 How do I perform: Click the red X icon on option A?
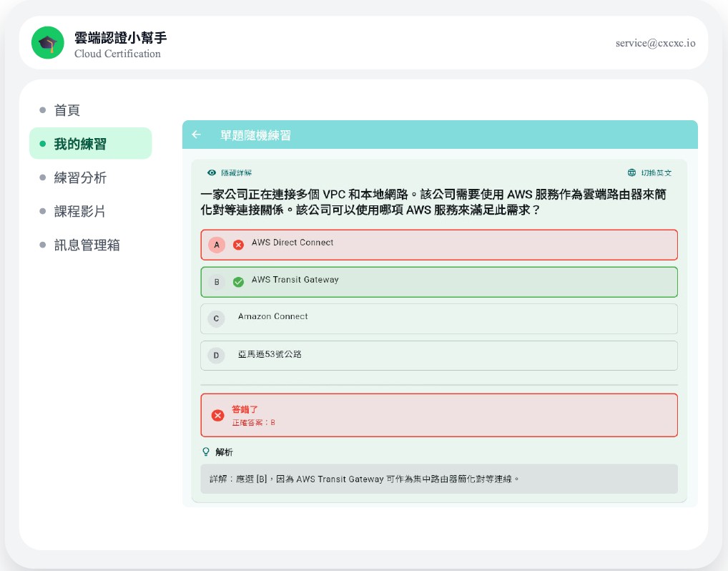coord(239,245)
